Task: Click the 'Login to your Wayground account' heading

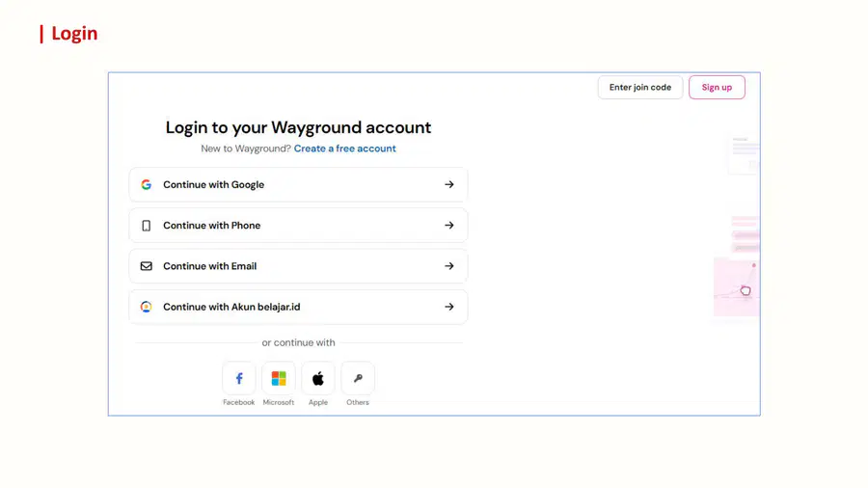Action: 298,128
